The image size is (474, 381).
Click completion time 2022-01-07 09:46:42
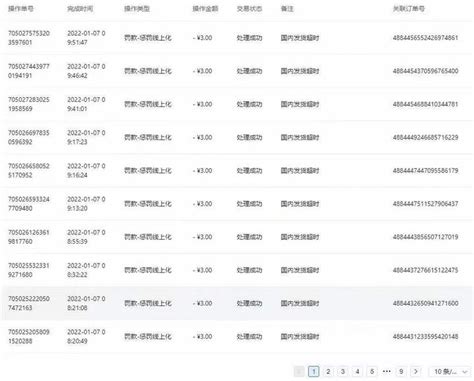pyautogui.click(x=86, y=71)
